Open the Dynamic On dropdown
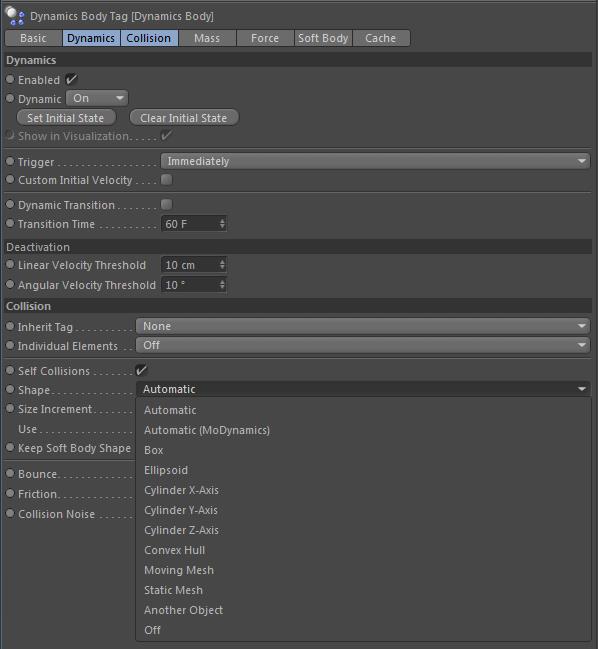The image size is (598, 649). (97, 99)
